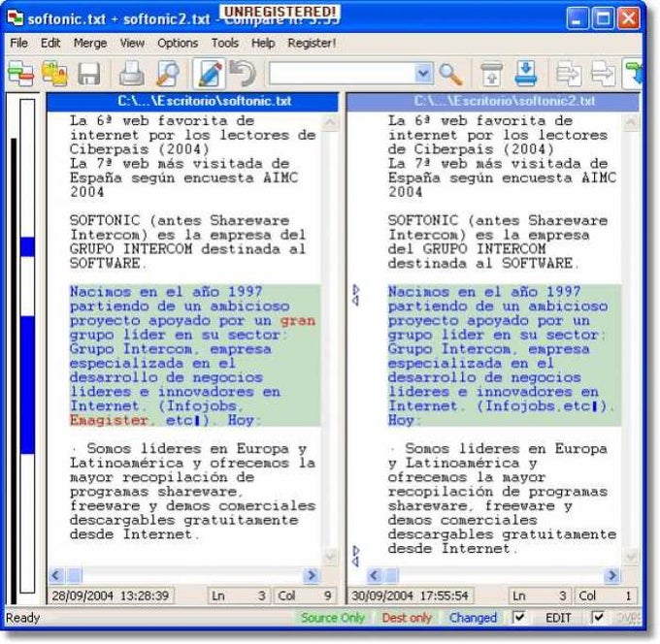This screenshot has height=644, width=660.
Task: Click merge arrows beside Nacimos paragraph
Action: pos(356,295)
